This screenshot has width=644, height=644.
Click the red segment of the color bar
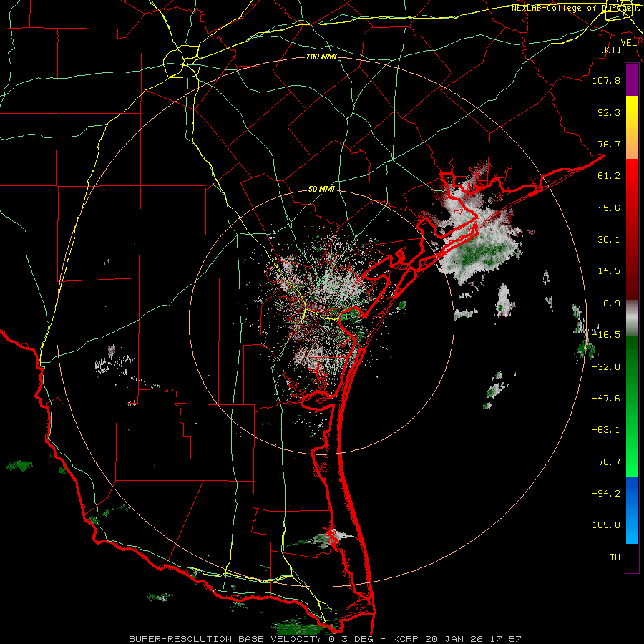pyautogui.click(x=632, y=229)
